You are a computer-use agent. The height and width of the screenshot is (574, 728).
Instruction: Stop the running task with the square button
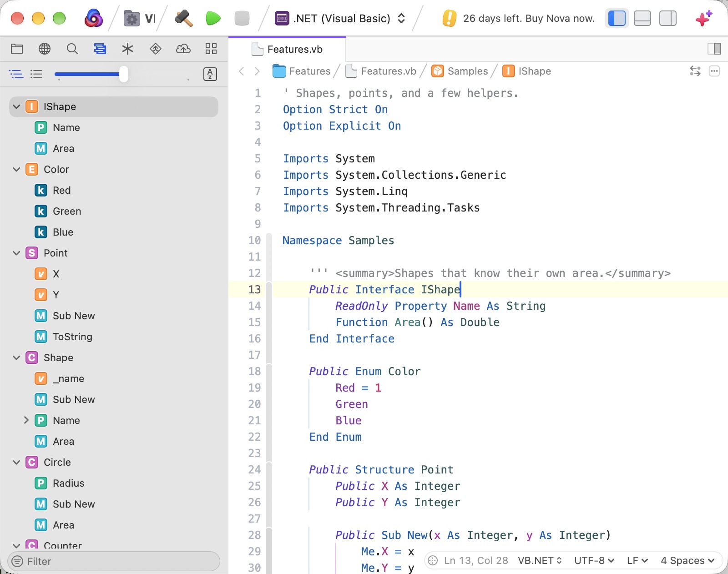[x=242, y=19]
